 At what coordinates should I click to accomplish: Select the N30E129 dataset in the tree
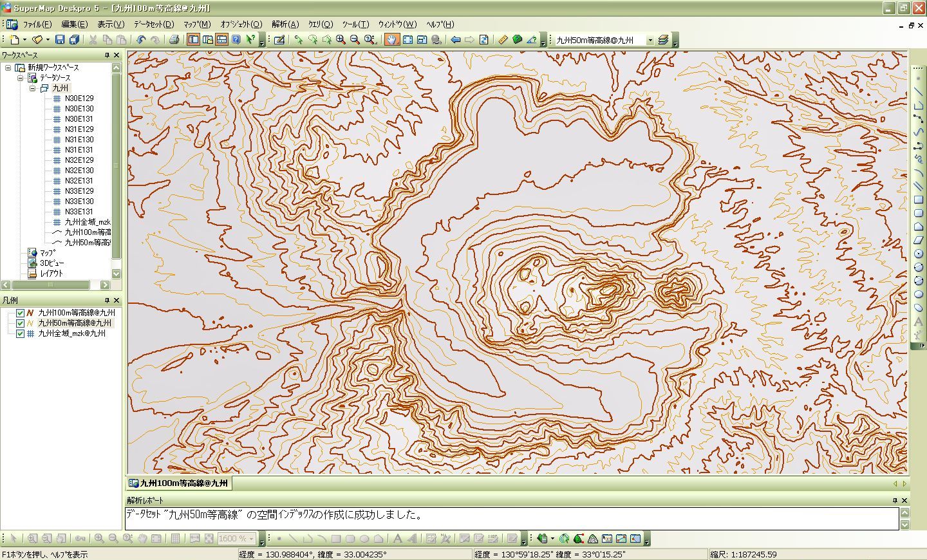79,98
